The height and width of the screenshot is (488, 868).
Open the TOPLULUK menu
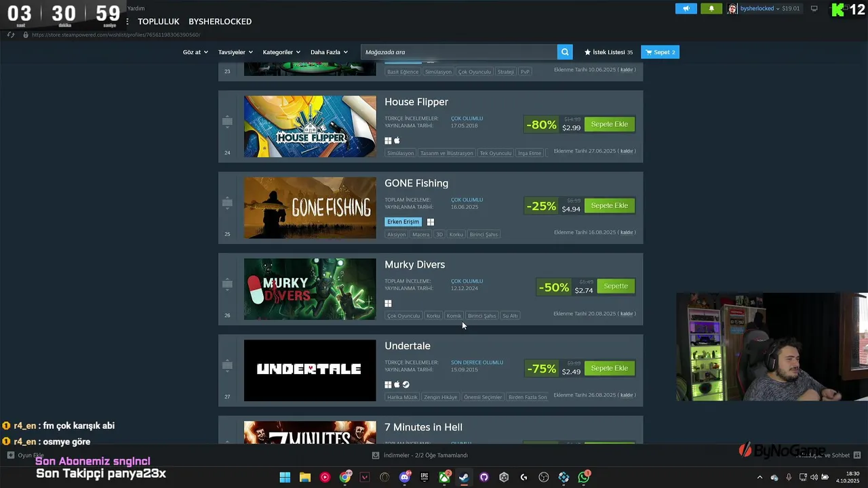click(159, 22)
